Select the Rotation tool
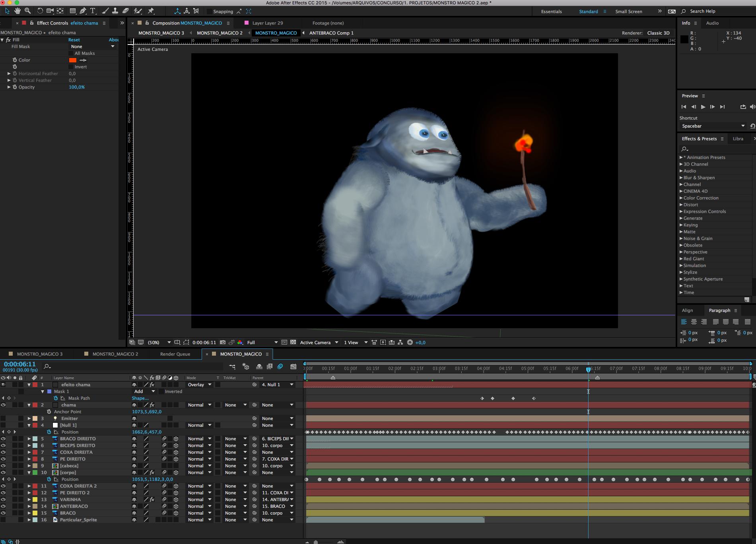756x544 pixels. point(40,11)
